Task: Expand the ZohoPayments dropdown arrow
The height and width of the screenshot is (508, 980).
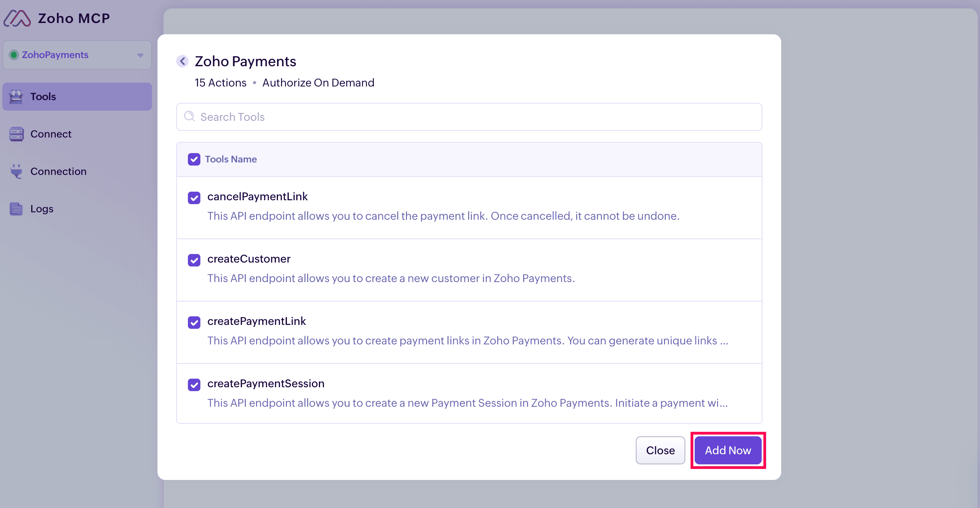Action: click(x=140, y=55)
